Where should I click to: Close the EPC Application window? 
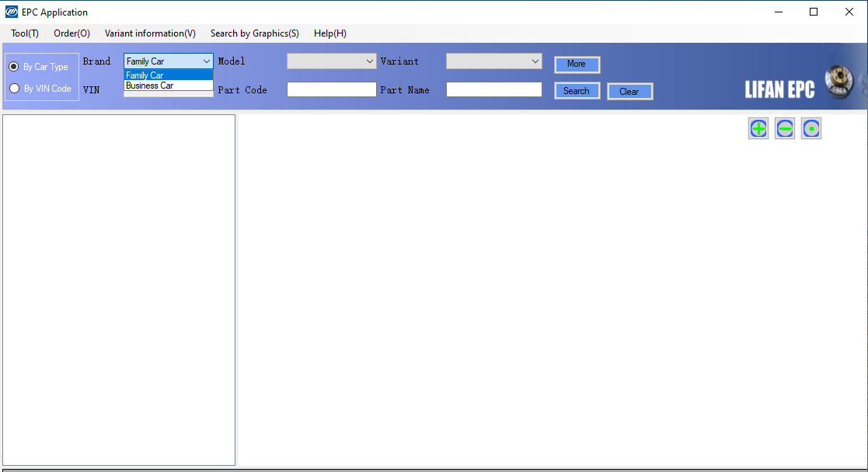(849, 12)
